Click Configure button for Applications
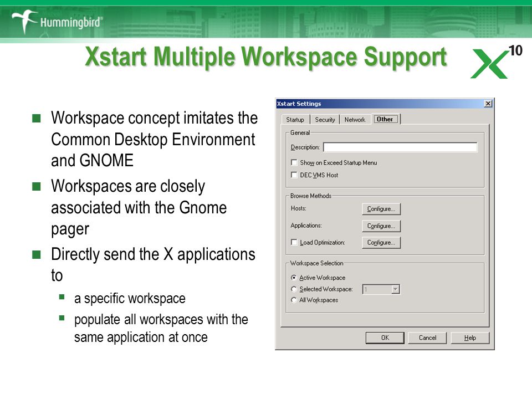Image resolution: width=532 pixels, height=399 pixels. coord(381,226)
